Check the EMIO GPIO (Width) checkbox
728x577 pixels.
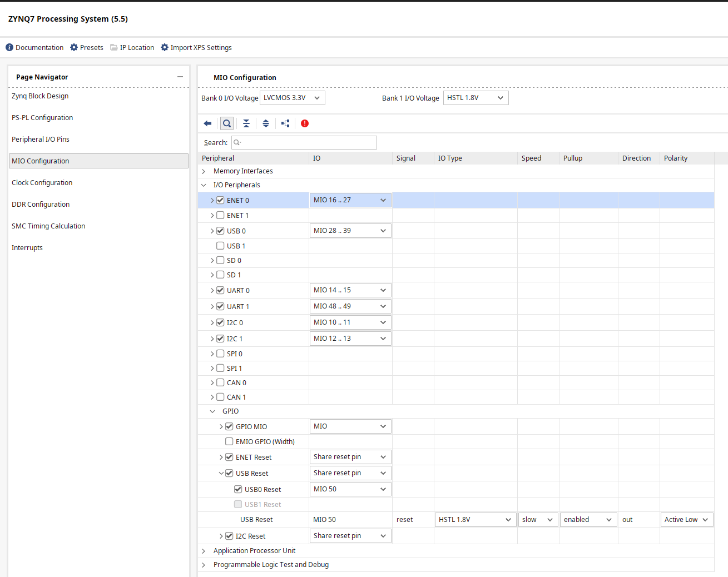pyautogui.click(x=229, y=441)
